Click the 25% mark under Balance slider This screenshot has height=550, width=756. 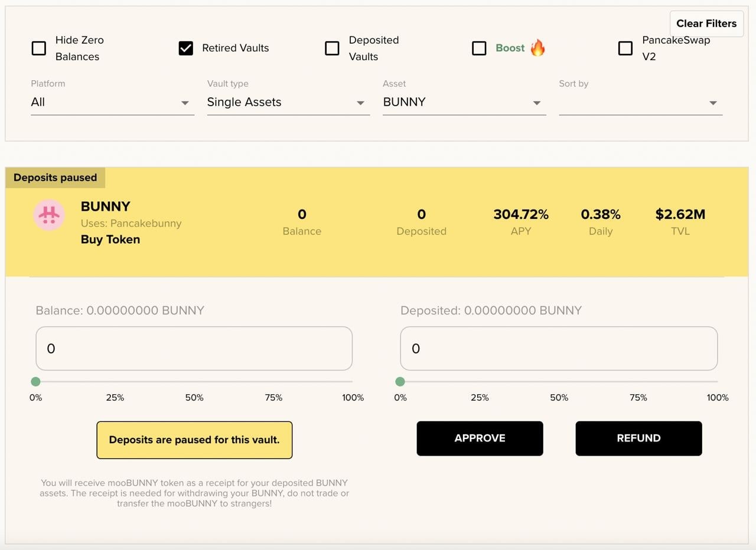coord(115,398)
